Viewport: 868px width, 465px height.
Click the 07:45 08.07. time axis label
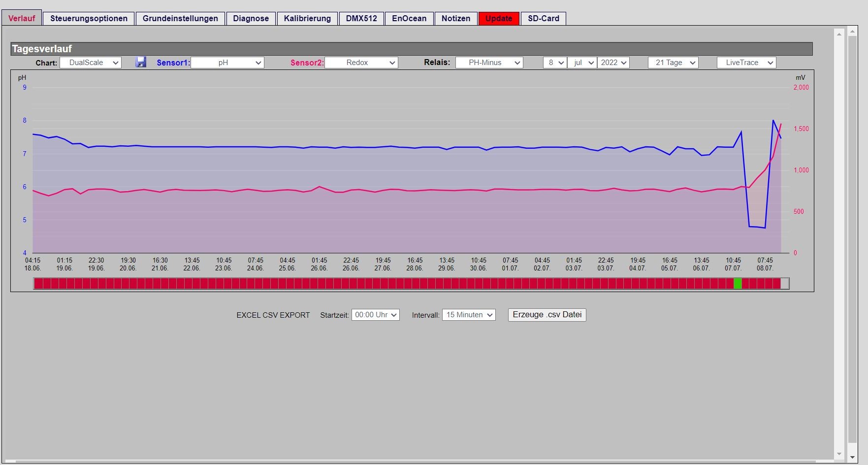pyautogui.click(x=765, y=264)
